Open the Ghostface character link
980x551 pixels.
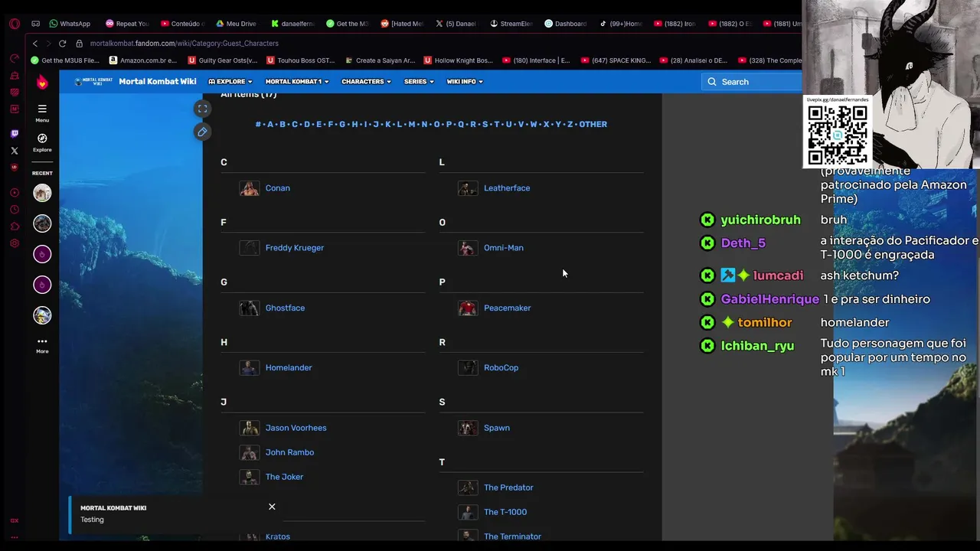pyautogui.click(x=285, y=308)
